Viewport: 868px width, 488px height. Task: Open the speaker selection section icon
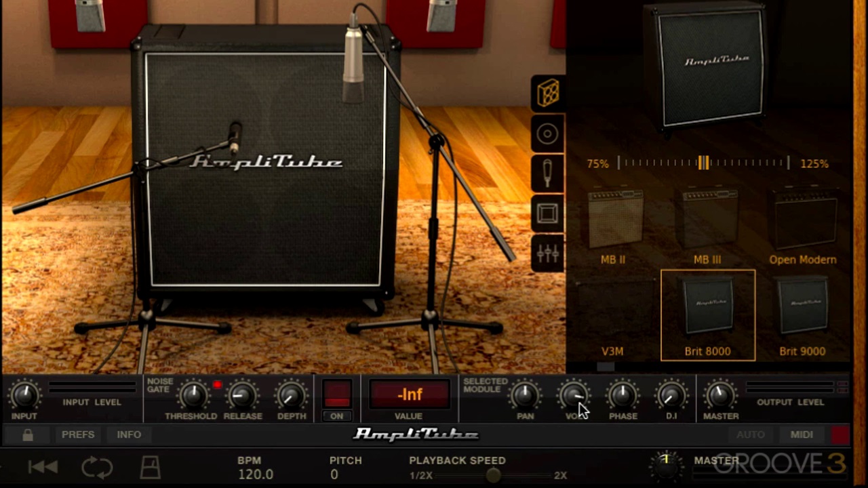click(x=548, y=134)
